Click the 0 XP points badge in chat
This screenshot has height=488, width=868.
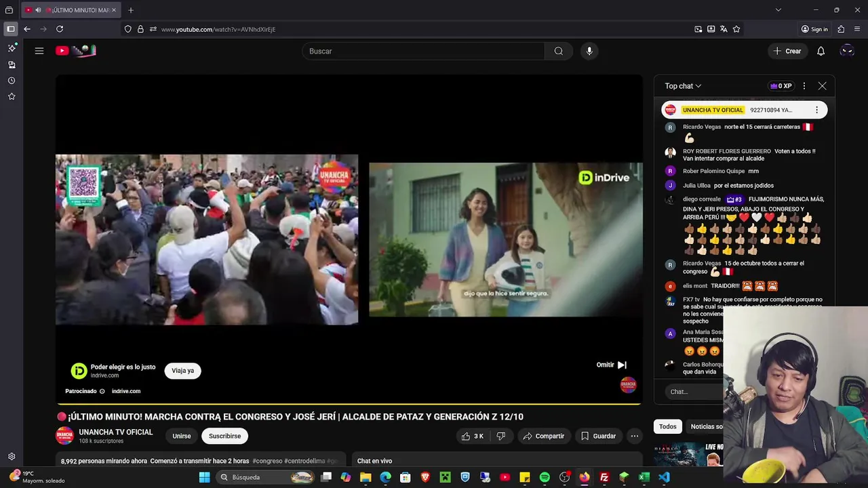coord(781,86)
